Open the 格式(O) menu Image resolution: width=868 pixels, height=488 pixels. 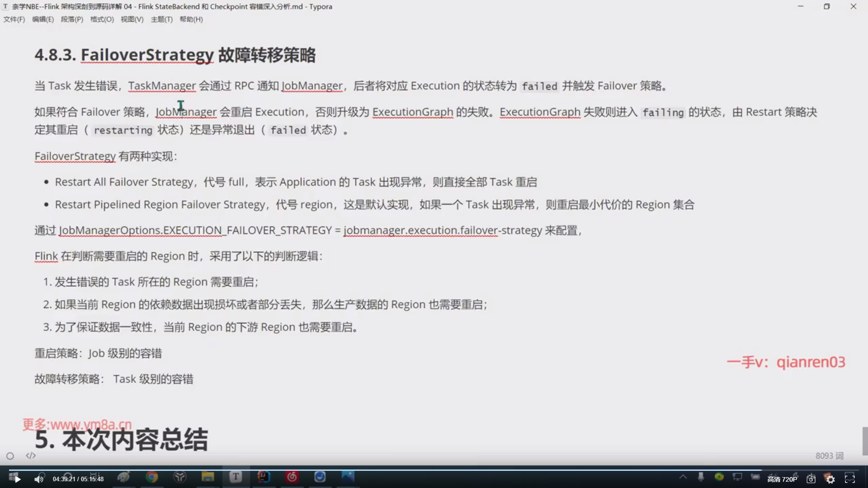(x=102, y=19)
